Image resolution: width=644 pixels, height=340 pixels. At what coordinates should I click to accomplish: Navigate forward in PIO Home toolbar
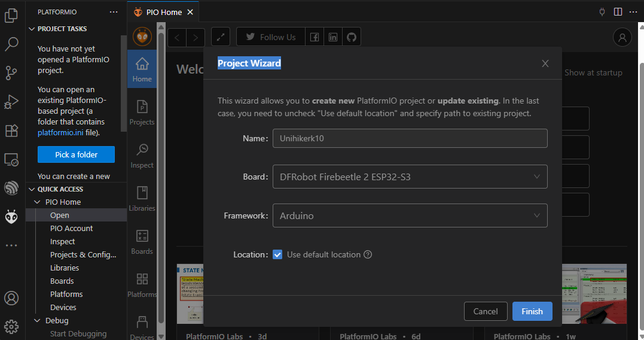[x=196, y=38]
